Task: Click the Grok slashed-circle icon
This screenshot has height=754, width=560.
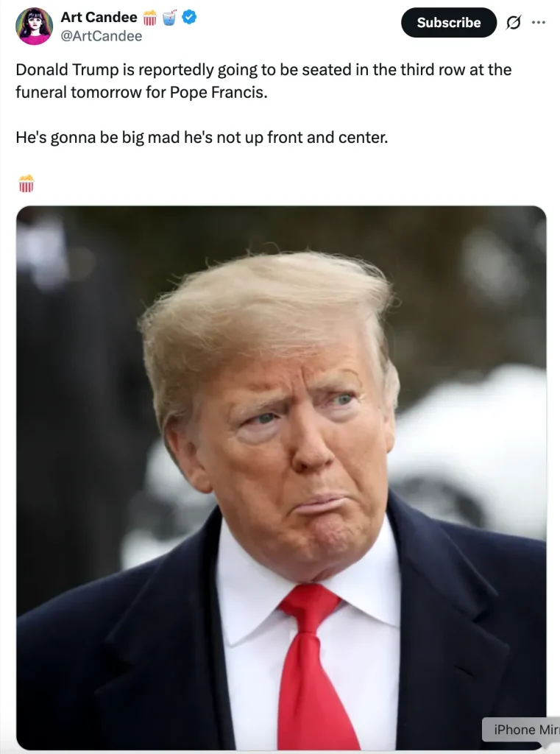Action: point(514,23)
